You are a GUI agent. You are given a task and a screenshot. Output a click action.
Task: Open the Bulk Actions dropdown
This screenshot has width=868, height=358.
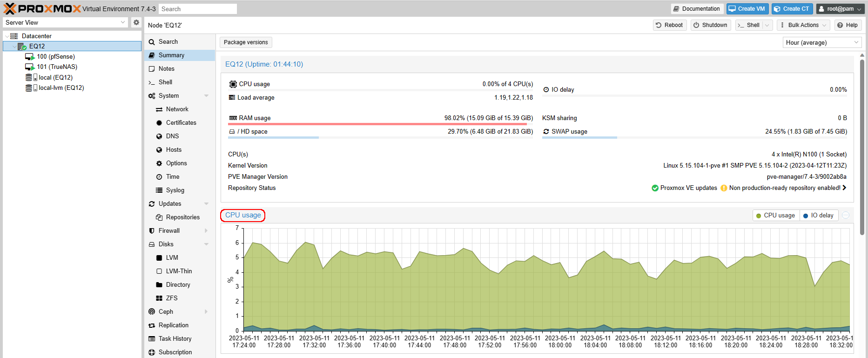(803, 25)
